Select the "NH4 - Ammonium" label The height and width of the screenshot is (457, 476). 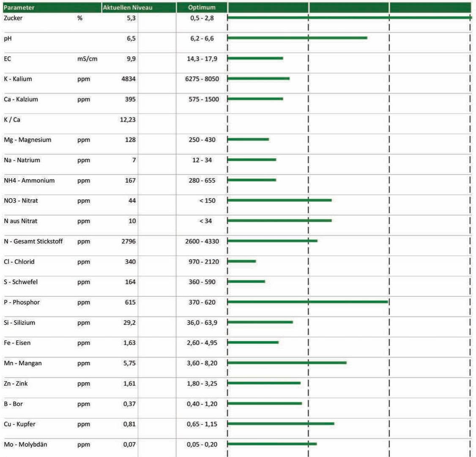(x=29, y=181)
